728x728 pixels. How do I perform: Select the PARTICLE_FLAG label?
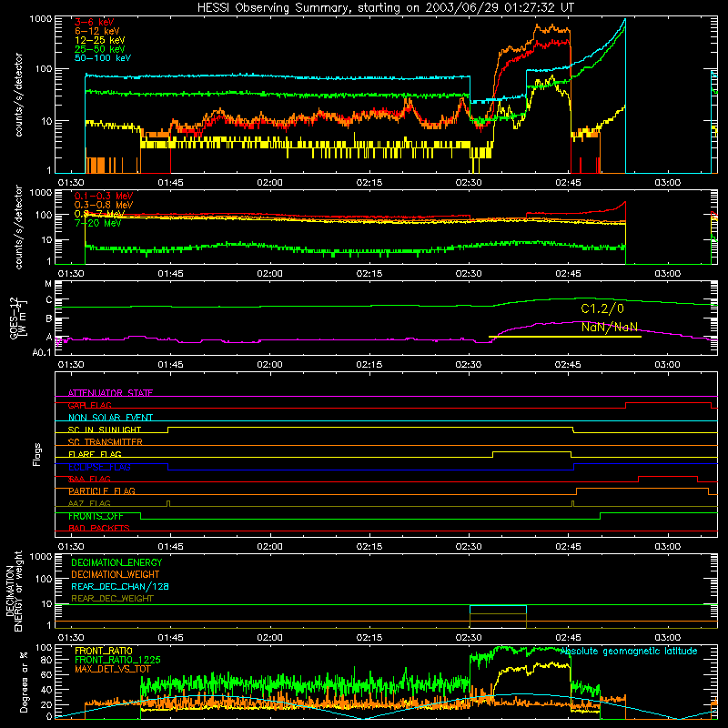click(x=102, y=491)
